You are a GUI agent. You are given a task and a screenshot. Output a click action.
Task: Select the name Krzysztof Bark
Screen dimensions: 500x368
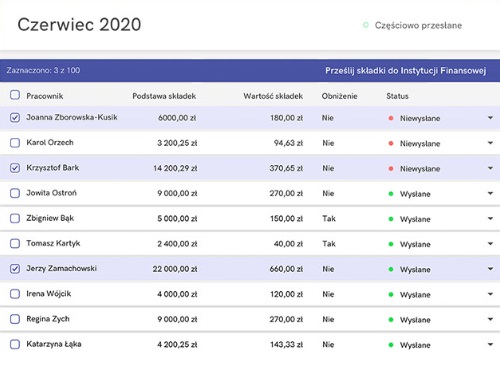click(x=53, y=168)
